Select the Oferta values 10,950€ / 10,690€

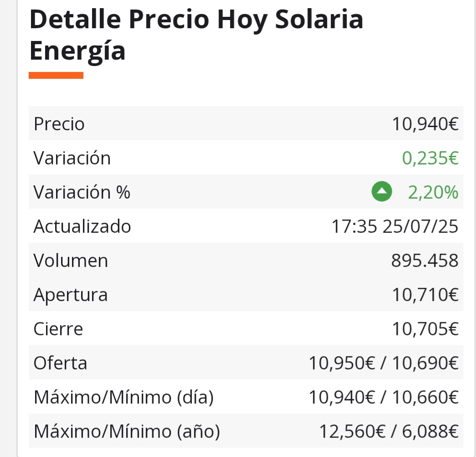pos(384,363)
